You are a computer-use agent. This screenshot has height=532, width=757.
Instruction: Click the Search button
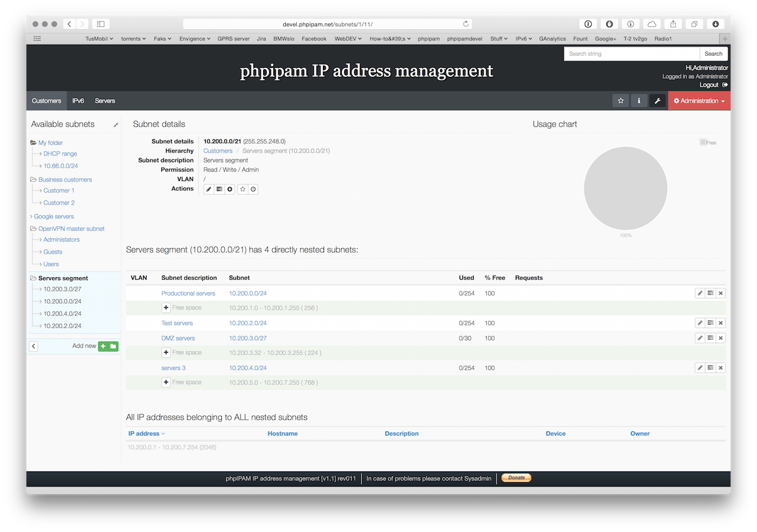[713, 54]
